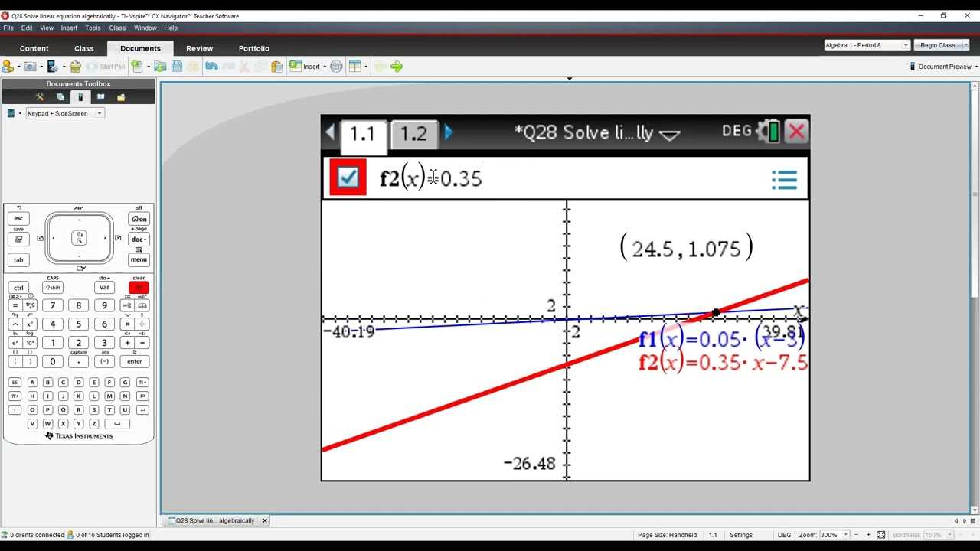Click the open document icon
The height and width of the screenshot is (551, 980).
click(160, 67)
